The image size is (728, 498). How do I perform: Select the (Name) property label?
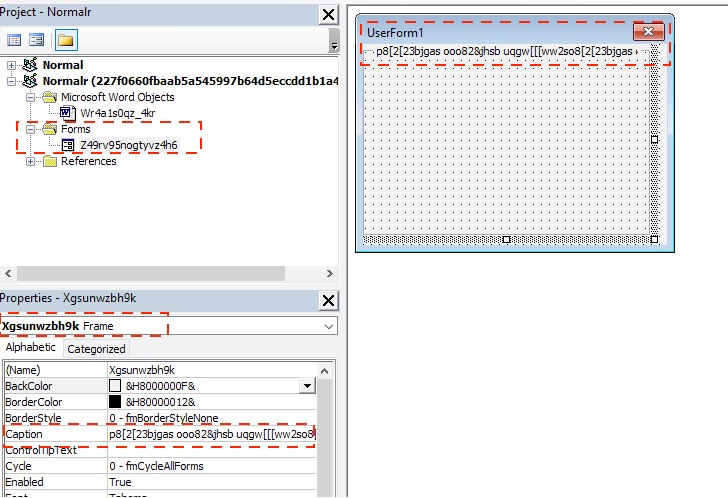[x=23, y=370]
